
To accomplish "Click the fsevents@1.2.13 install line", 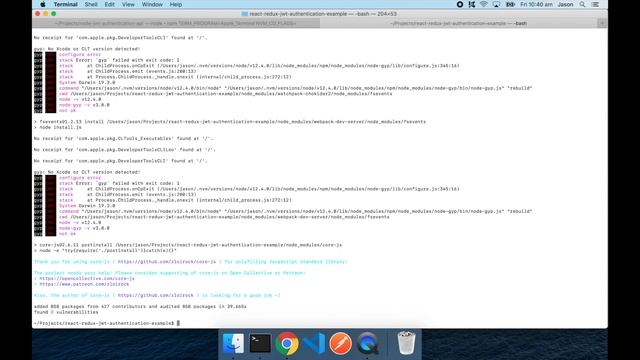I will [230, 122].
